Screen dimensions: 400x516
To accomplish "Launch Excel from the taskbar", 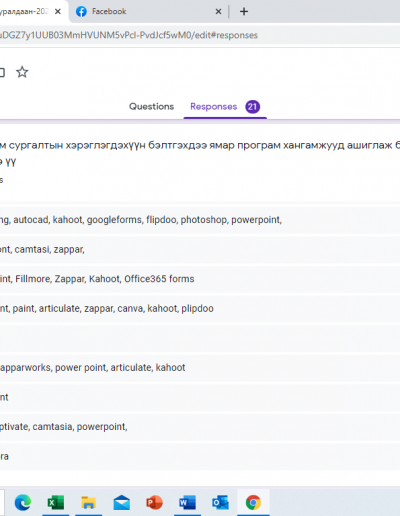I will click(56, 502).
